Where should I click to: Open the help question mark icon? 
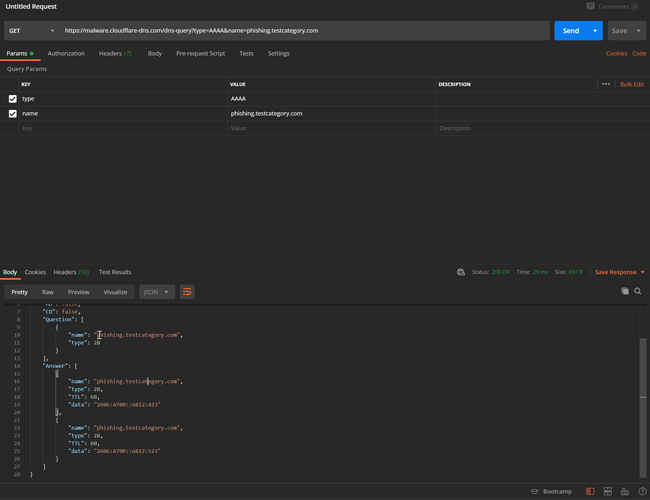(x=642, y=491)
